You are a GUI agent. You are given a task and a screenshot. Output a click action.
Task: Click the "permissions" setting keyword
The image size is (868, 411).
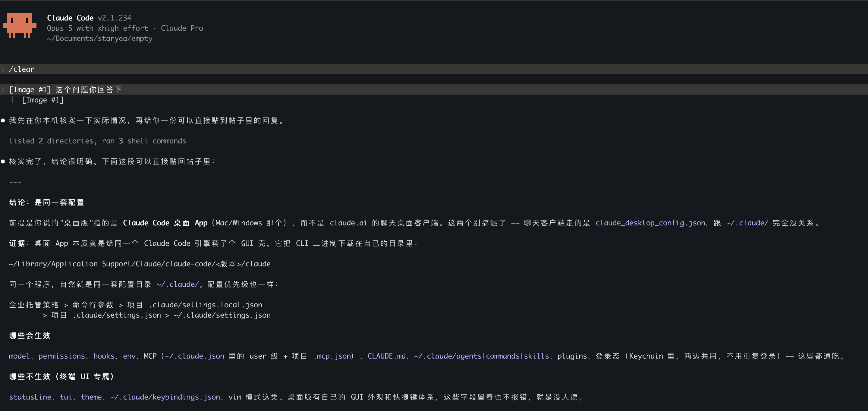(62, 356)
